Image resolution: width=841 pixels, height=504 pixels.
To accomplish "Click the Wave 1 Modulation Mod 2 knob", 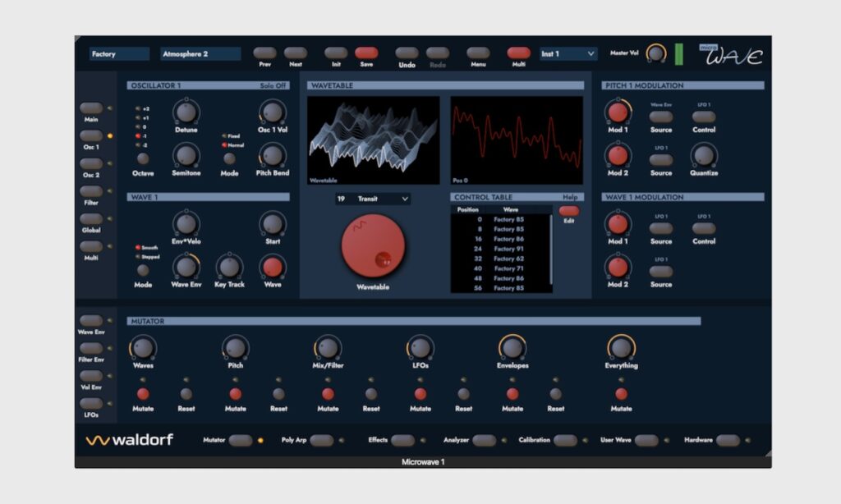I will point(618,267).
